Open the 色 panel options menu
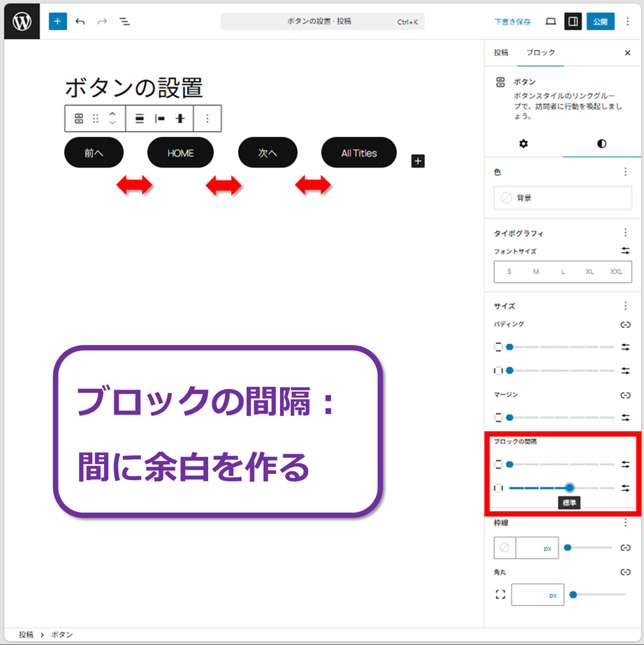Viewport: 644px width, 645px height. click(x=625, y=172)
